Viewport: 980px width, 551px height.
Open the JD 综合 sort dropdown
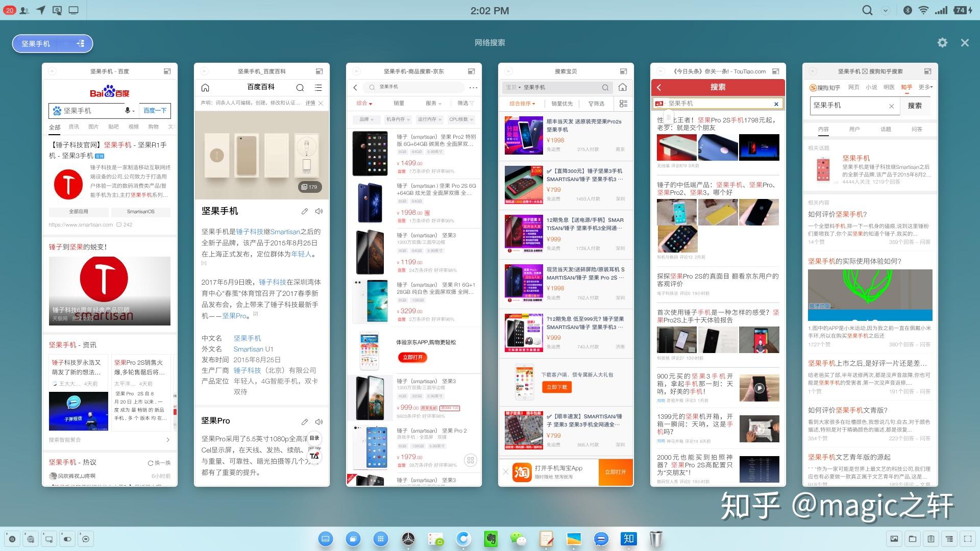click(364, 103)
